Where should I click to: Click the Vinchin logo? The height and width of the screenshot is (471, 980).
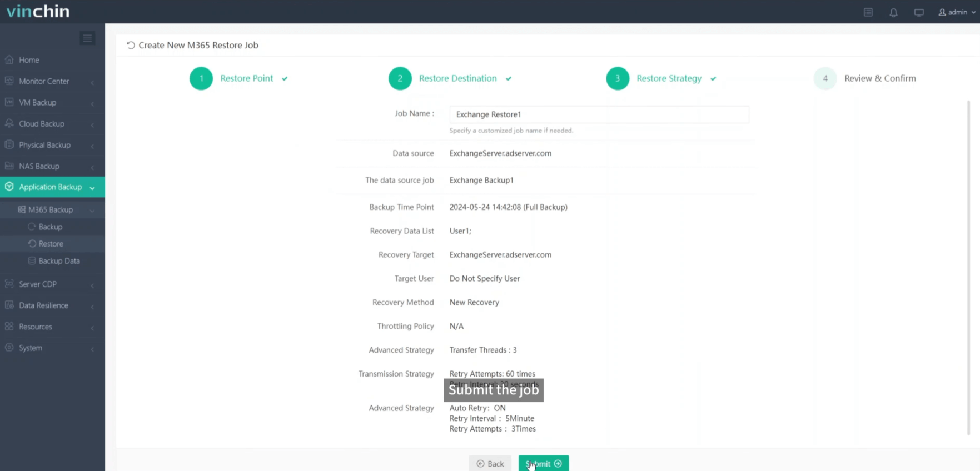tap(38, 11)
